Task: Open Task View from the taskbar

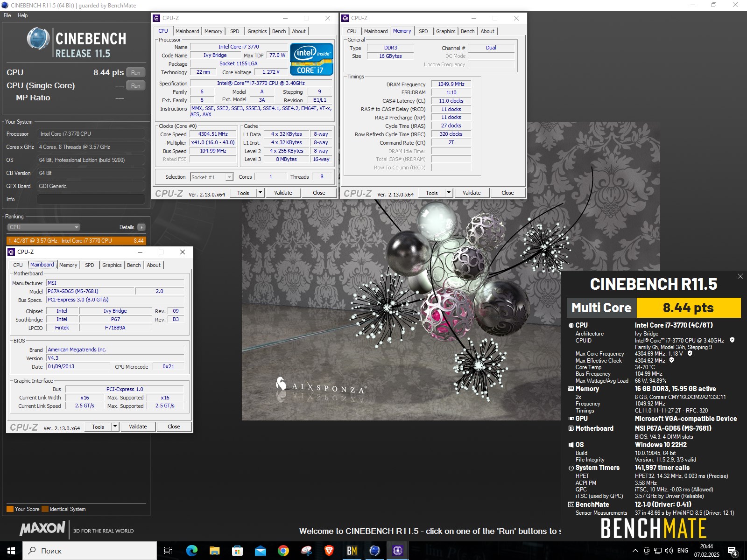Action: (168, 551)
